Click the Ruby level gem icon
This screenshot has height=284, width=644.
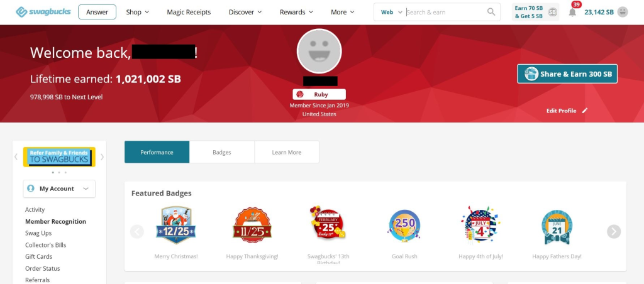click(300, 94)
